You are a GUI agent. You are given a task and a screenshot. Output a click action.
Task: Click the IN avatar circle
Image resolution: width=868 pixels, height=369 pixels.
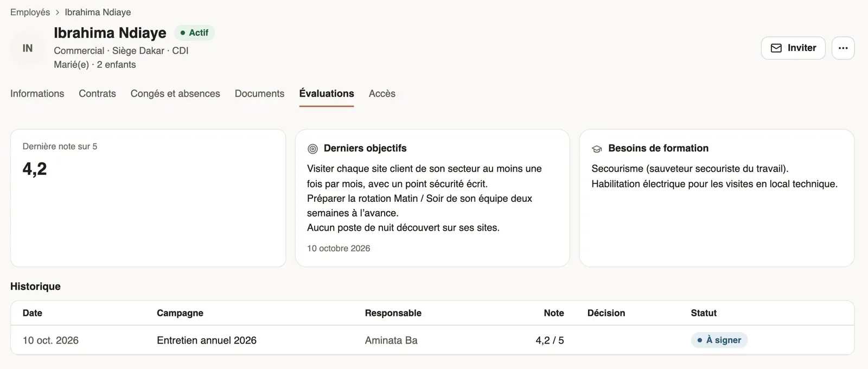28,48
